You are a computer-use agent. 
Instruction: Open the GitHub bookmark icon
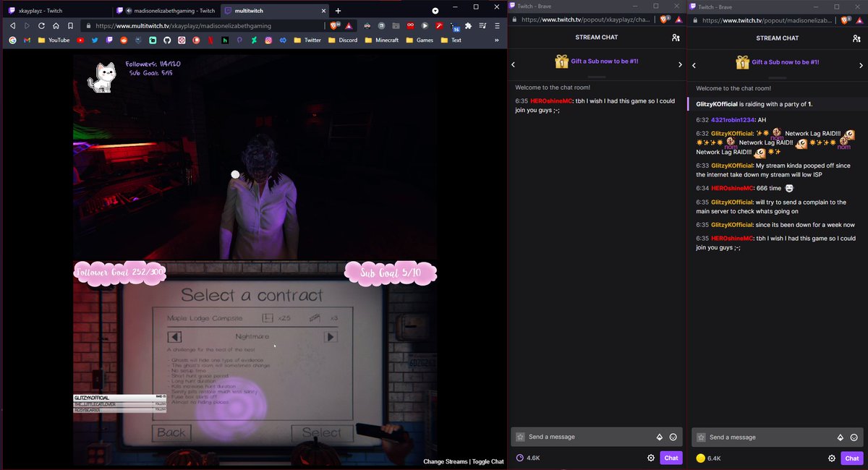tap(167, 40)
